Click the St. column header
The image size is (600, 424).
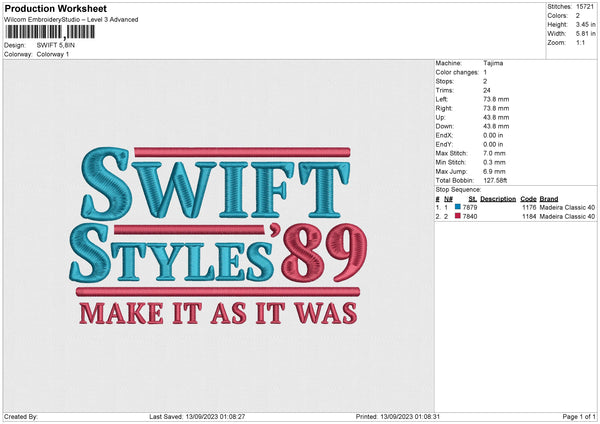coord(472,198)
